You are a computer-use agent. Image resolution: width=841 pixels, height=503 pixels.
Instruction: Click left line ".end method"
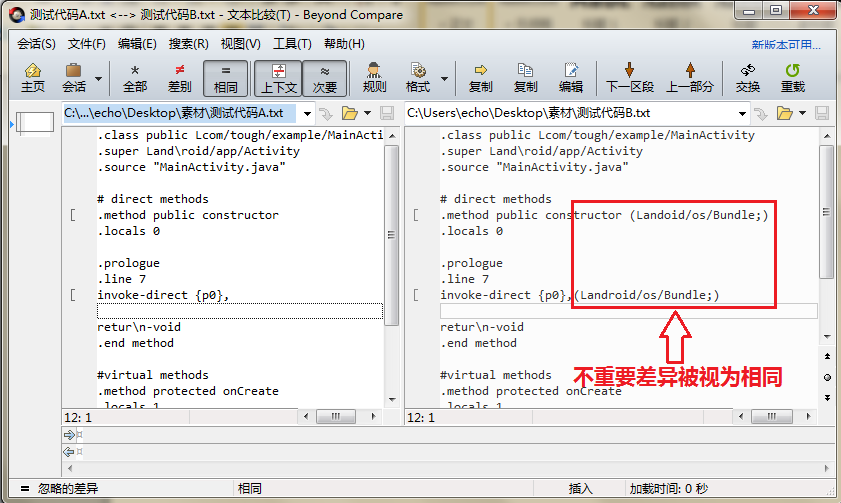136,343
